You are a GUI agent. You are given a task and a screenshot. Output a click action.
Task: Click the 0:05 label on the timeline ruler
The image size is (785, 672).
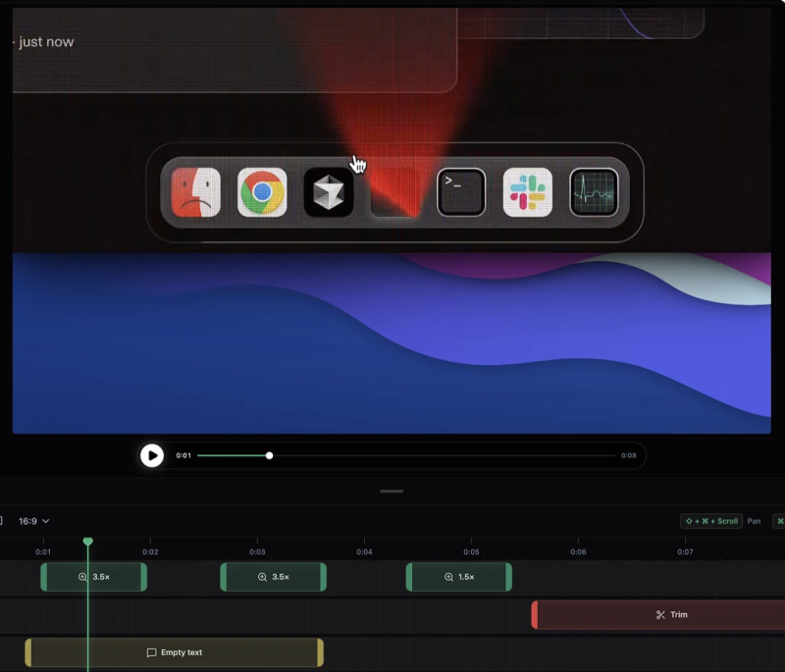471,552
